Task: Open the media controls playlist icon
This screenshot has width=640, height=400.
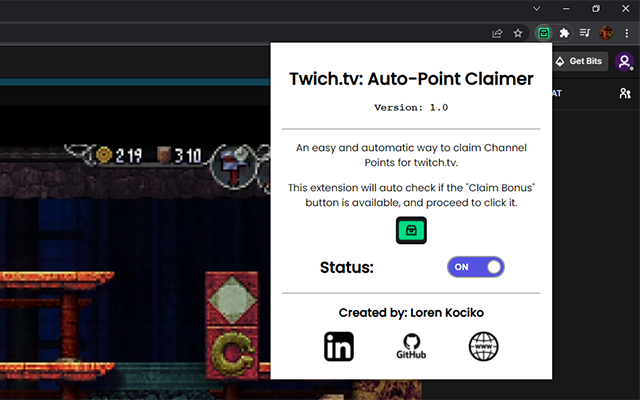Action: coord(585,33)
